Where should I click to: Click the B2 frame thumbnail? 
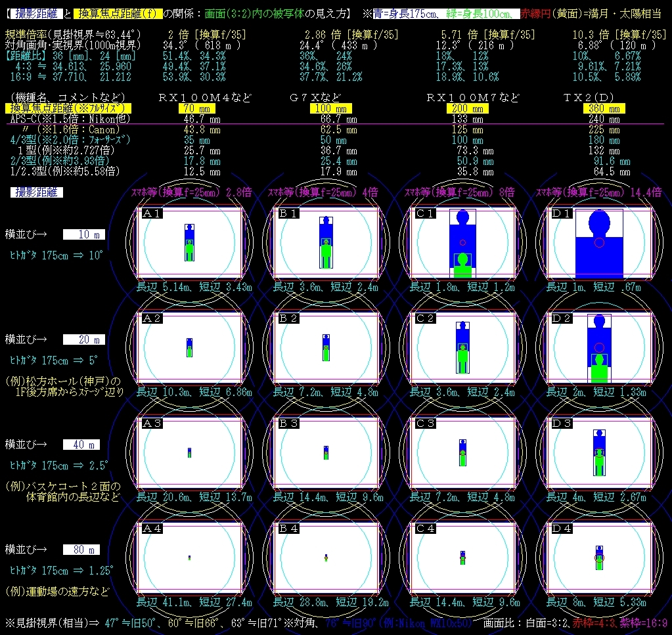click(x=326, y=347)
